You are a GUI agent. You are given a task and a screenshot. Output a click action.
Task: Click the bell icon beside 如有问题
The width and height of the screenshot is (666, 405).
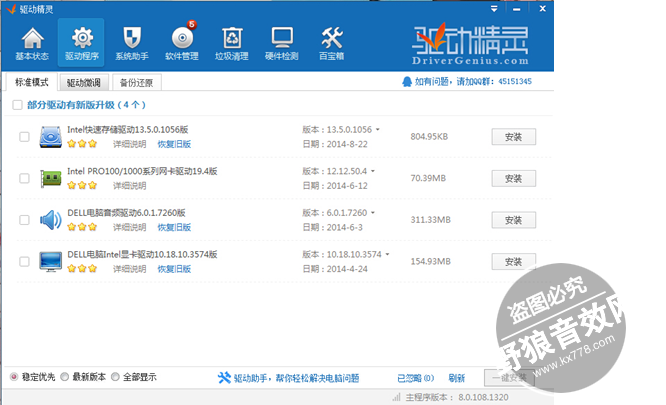pyautogui.click(x=407, y=82)
